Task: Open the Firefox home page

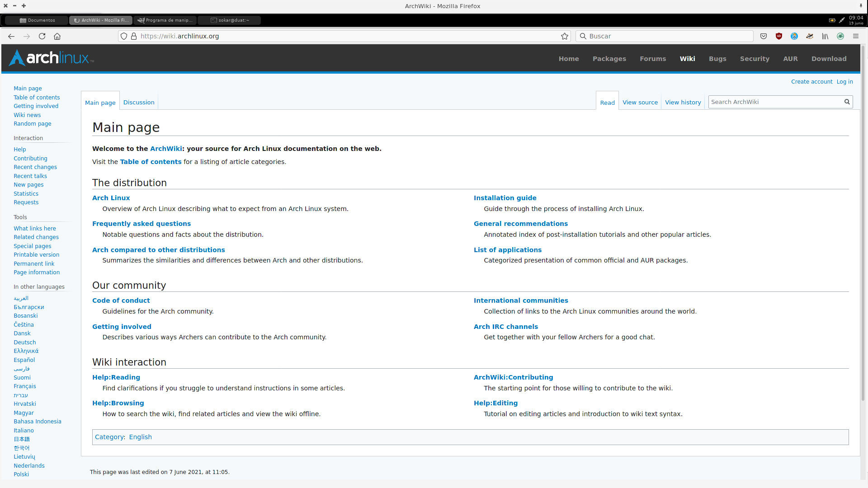Action: pyautogui.click(x=57, y=36)
